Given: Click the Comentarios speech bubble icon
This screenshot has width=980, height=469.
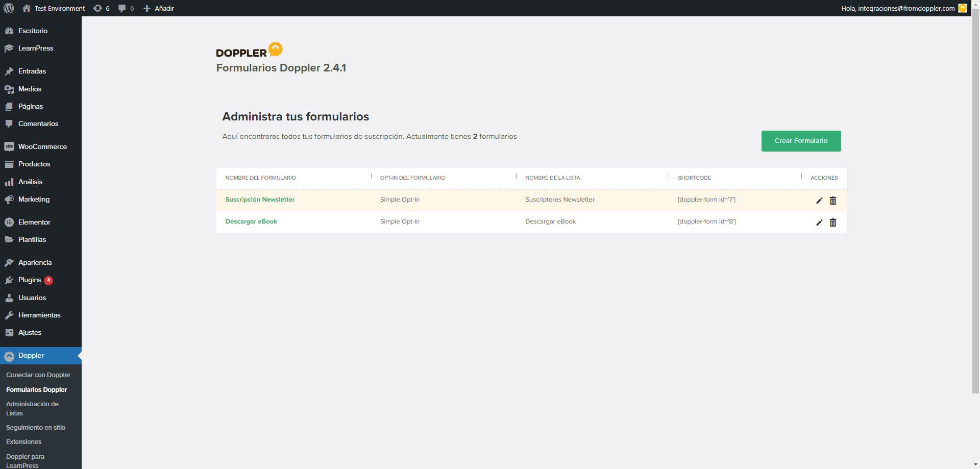Looking at the screenshot, I should [9, 124].
